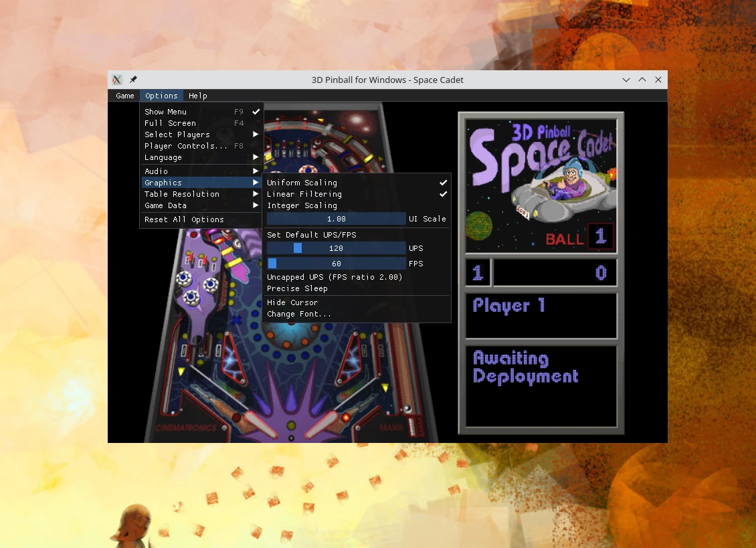Toggle Linear Filtering option
Viewport: 756px width, 548px height.
[x=357, y=194]
